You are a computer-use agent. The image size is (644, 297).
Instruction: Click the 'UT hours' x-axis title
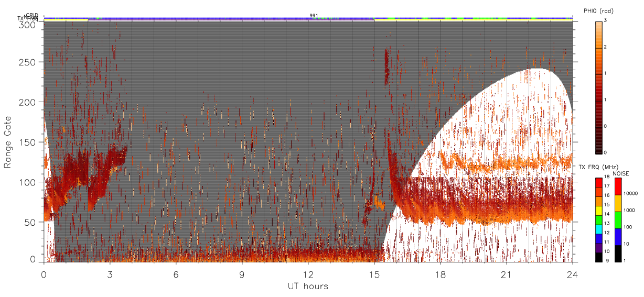tap(308, 286)
